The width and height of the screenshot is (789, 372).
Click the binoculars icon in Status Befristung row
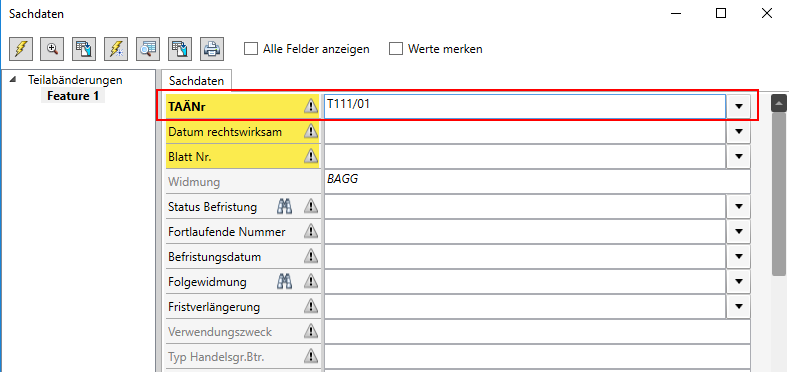pos(285,206)
